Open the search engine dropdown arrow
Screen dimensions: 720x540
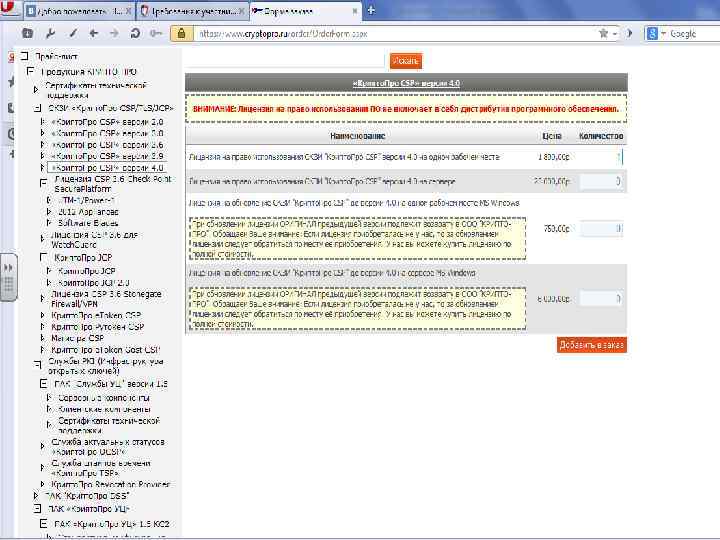pos(663,34)
